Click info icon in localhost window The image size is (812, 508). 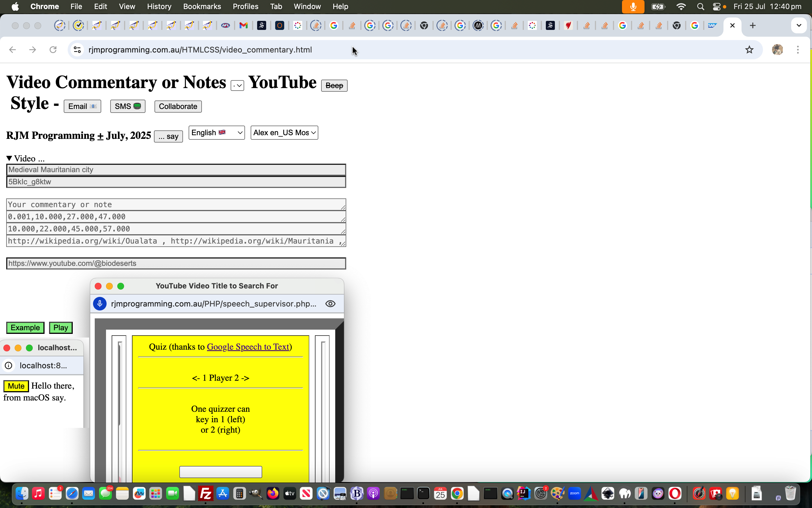click(9, 365)
